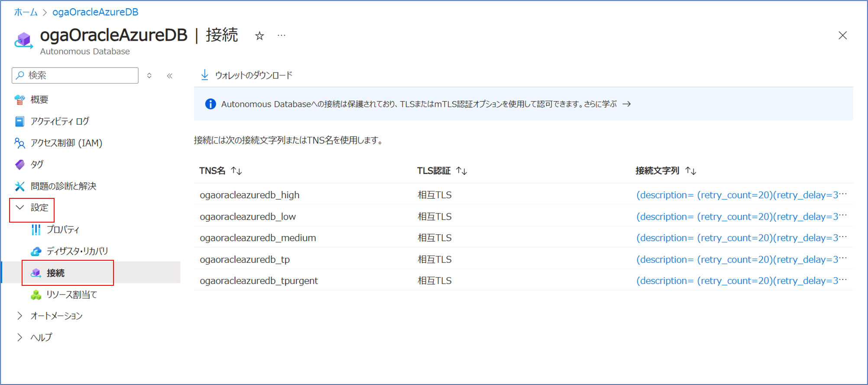Click the ディザスタ・リカバリ cloud icon

[36, 251]
